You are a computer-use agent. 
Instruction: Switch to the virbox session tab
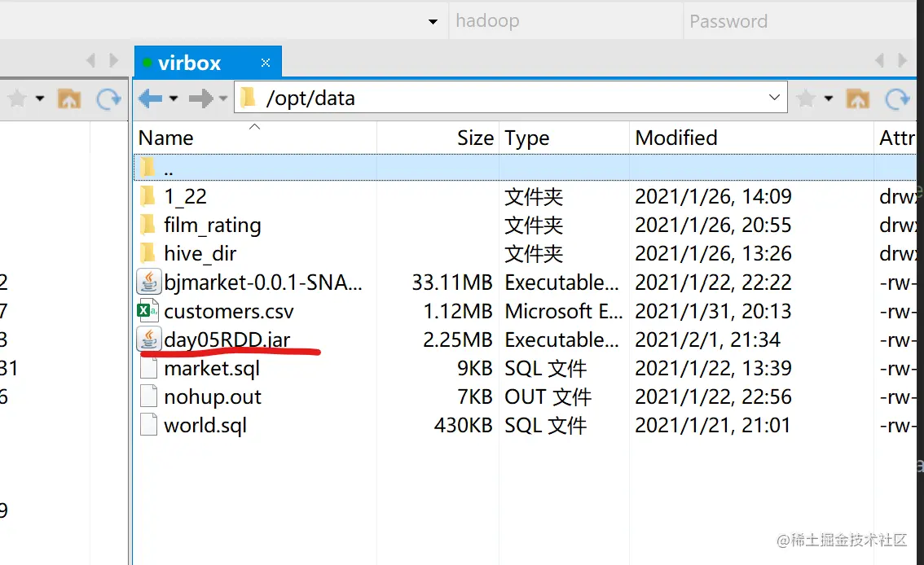pos(190,63)
